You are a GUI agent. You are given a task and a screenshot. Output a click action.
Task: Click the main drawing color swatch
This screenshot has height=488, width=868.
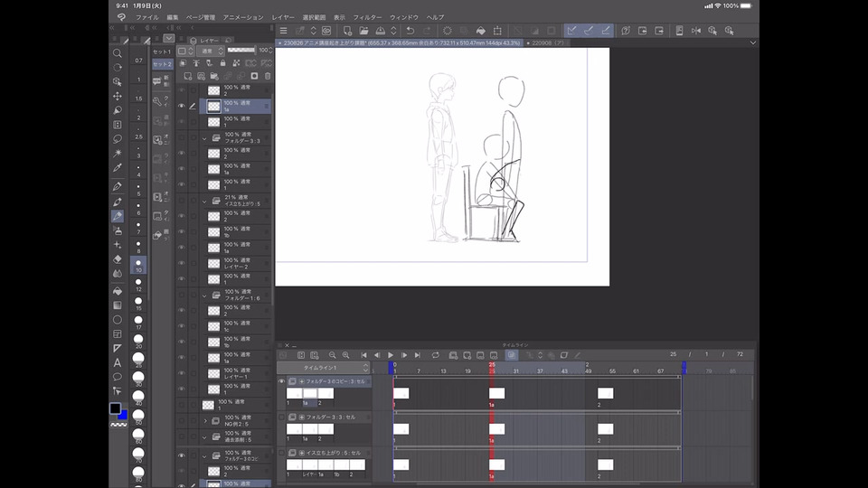coord(115,408)
